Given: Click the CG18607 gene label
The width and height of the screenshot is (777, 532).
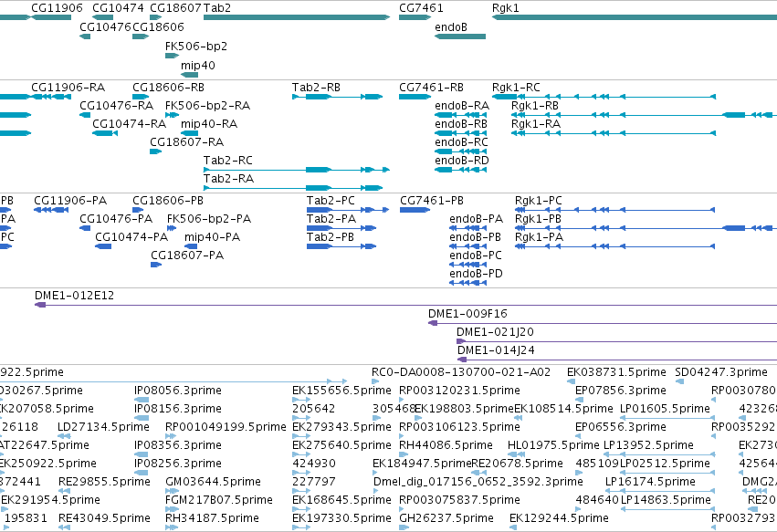Looking at the screenshot, I should (x=175, y=8).
